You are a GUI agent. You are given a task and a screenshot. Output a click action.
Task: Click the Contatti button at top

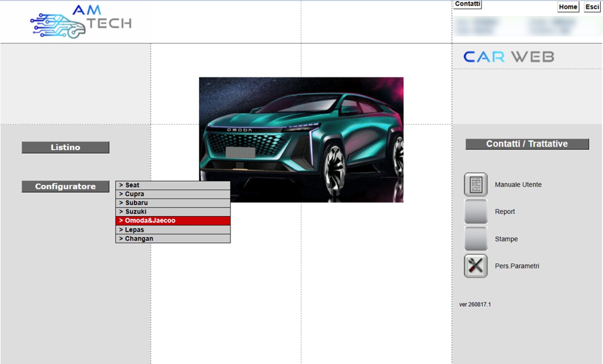[x=467, y=4]
